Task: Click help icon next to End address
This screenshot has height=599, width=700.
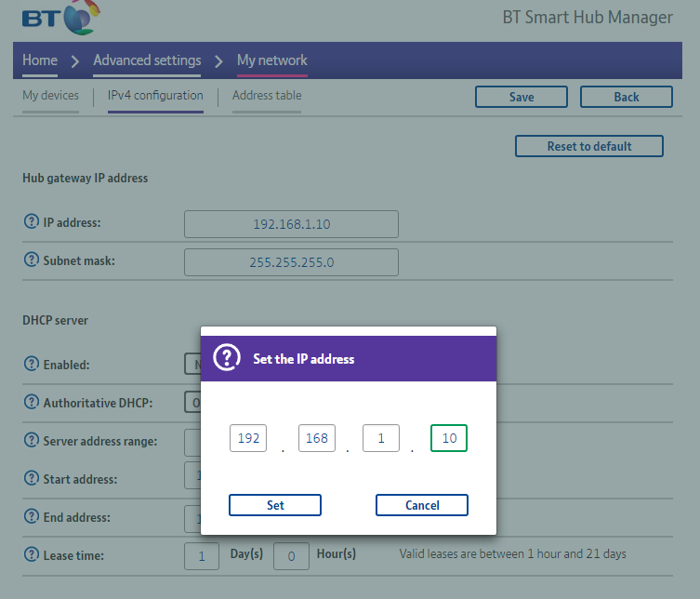Action: (x=31, y=517)
